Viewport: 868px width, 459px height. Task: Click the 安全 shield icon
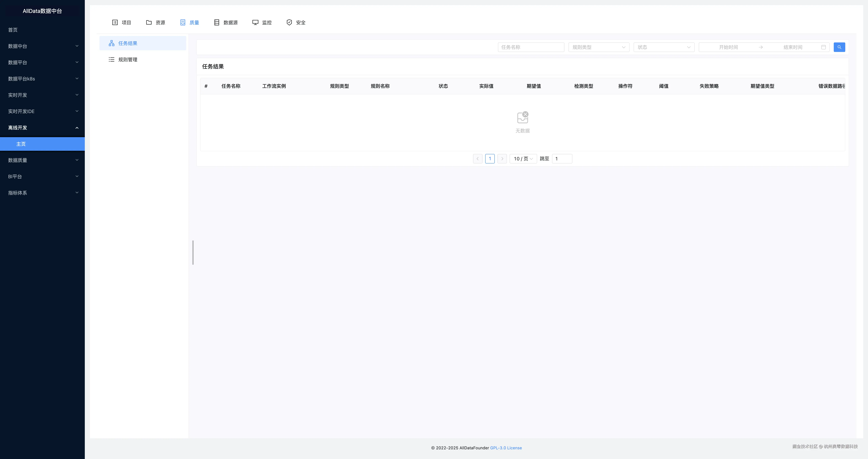tap(289, 23)
